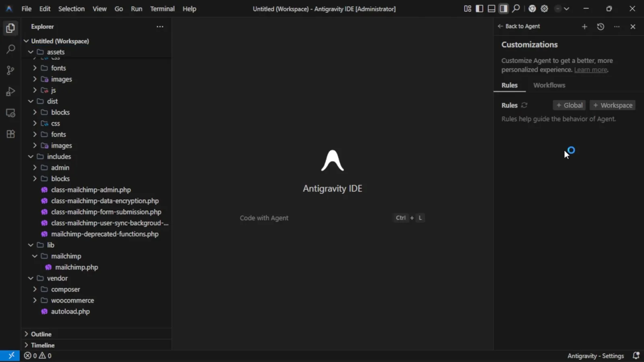Expand the js folder
The image size is (644, 362).
pyautogui.click(x=35, y=90)
